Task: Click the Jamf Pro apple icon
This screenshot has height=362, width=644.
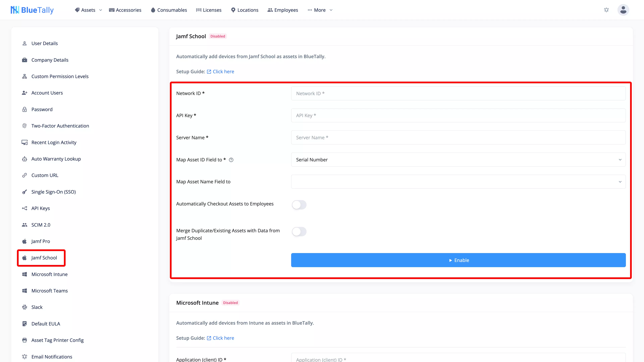Action: tap(24, 241)
